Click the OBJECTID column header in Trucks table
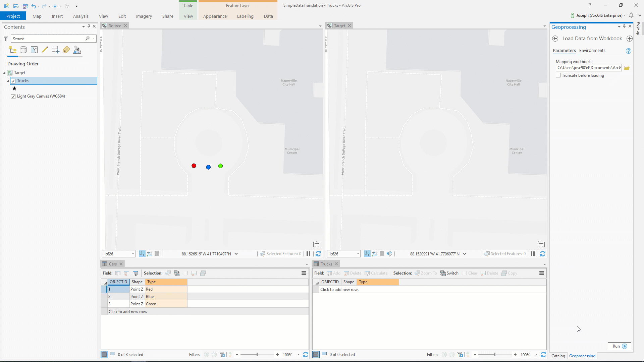 pyautogui.click(x=330, y=282)
